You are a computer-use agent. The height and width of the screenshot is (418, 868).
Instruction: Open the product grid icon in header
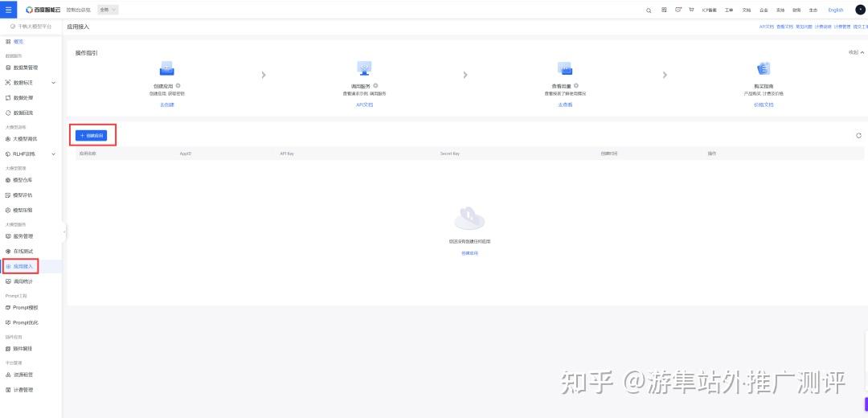click(x=664, y=10)
